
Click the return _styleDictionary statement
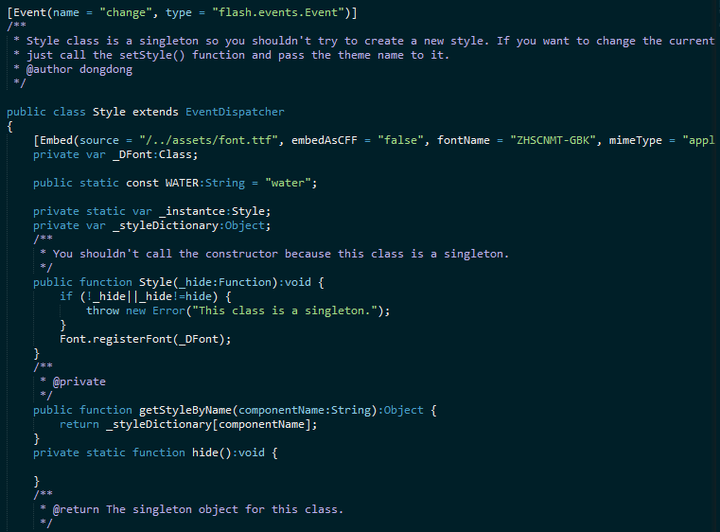tap(188, 424)
